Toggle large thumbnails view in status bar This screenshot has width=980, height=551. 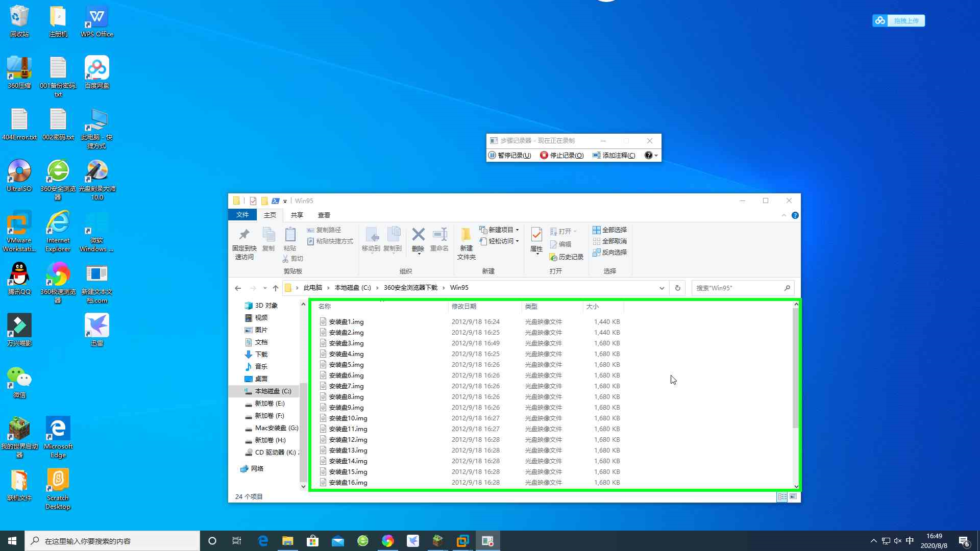[793, 496]
